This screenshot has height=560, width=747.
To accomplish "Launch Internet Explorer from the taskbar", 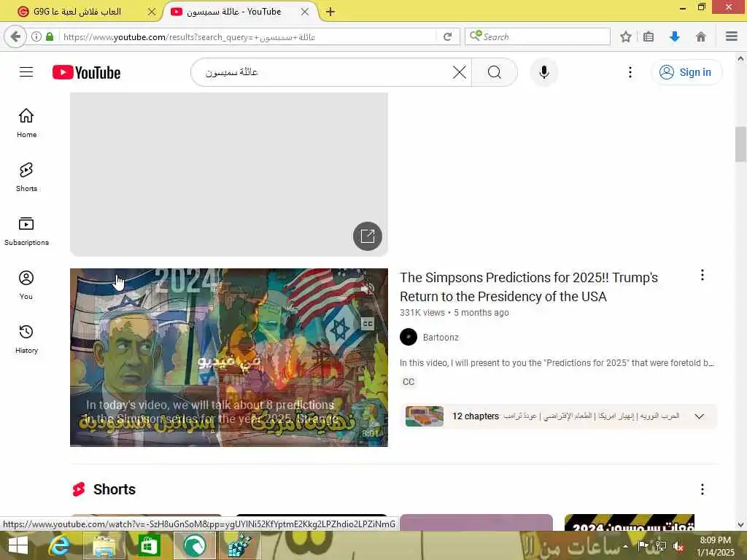I will coord(59,545).
